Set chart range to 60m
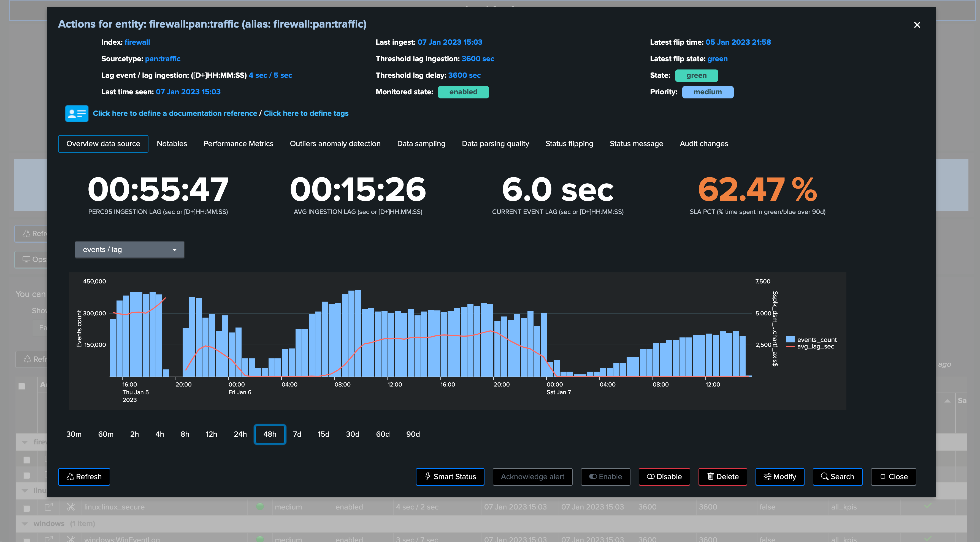 (106, 434)
